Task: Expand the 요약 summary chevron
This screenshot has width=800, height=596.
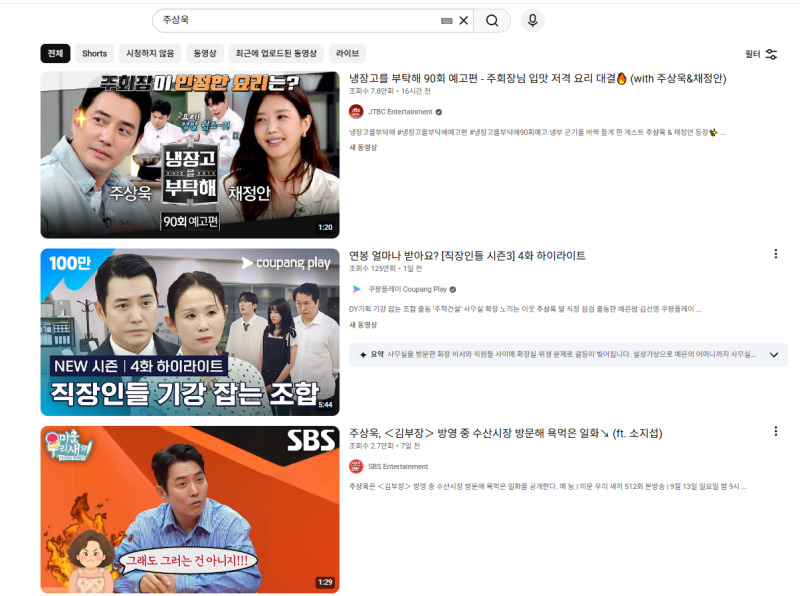Action: [x=774, y=355]
